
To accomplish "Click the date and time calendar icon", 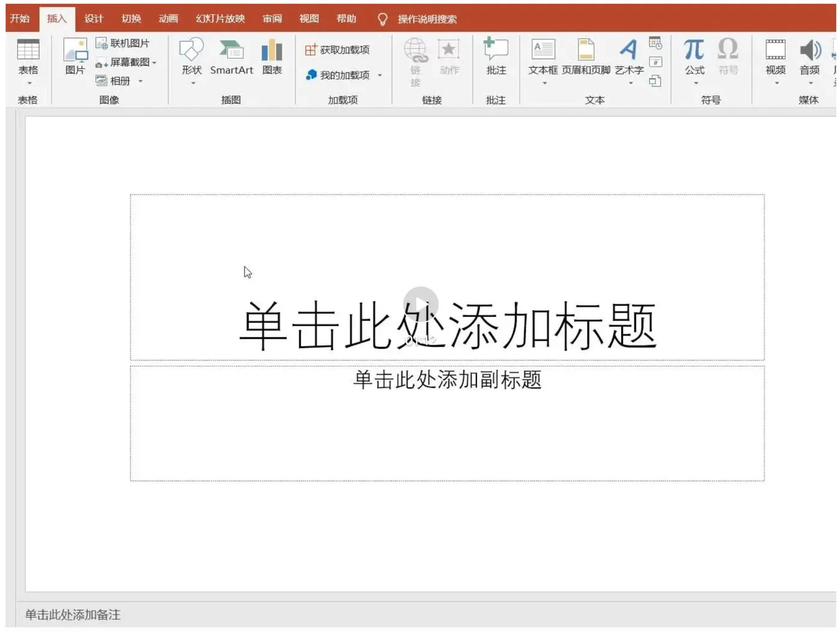I will point(655,43).
